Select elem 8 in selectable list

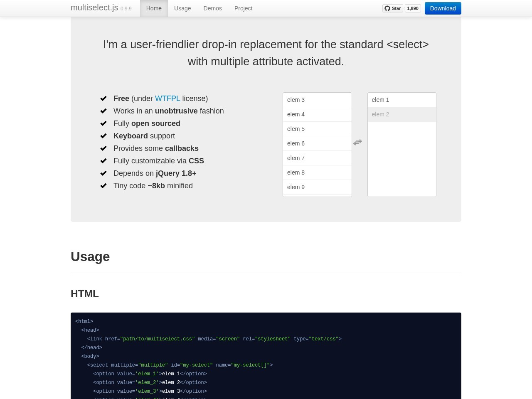(x=317, y=172)
